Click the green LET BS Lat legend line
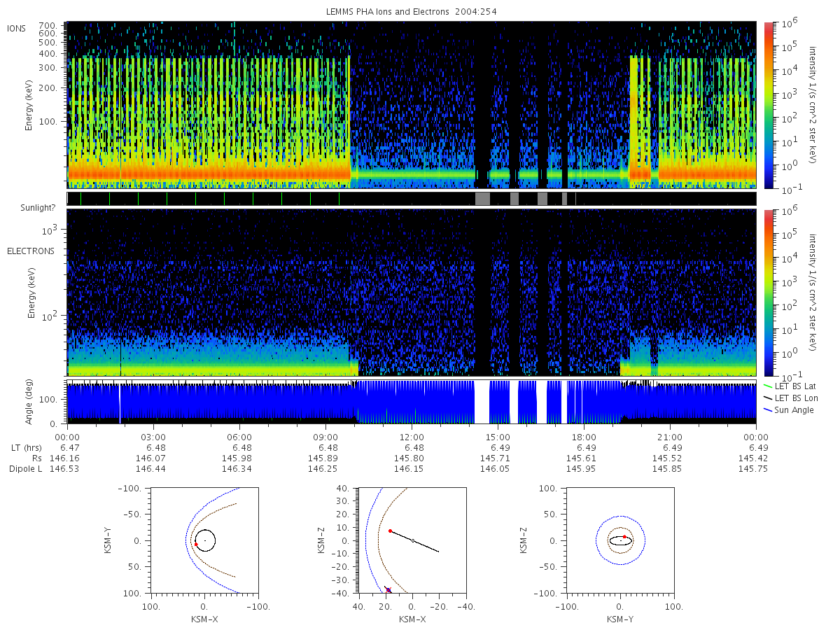 point(766,386)
